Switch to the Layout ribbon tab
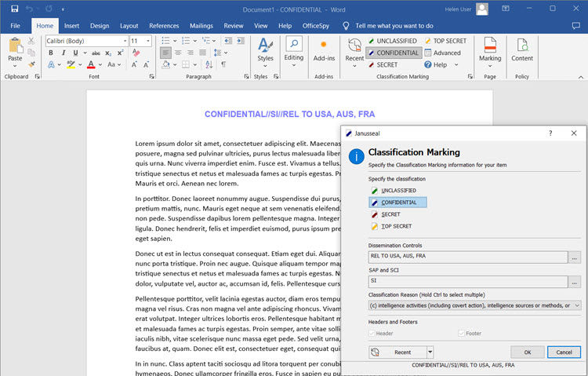 129,26
